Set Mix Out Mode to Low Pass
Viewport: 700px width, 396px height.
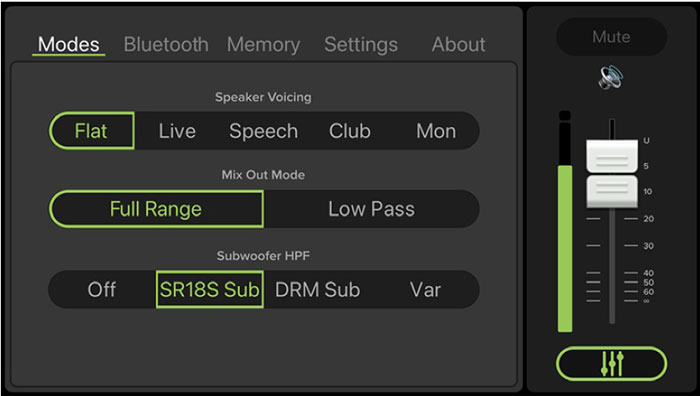(371, 209)
